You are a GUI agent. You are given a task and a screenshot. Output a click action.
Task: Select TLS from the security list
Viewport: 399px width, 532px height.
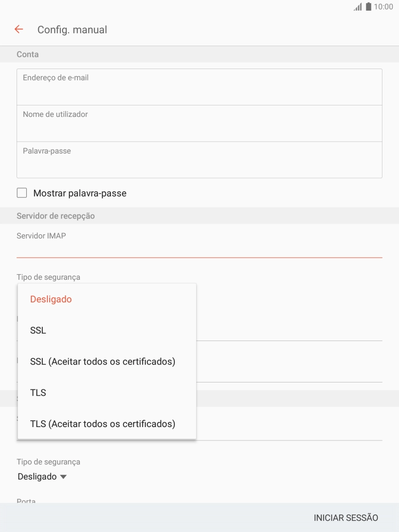click(39, 393)
